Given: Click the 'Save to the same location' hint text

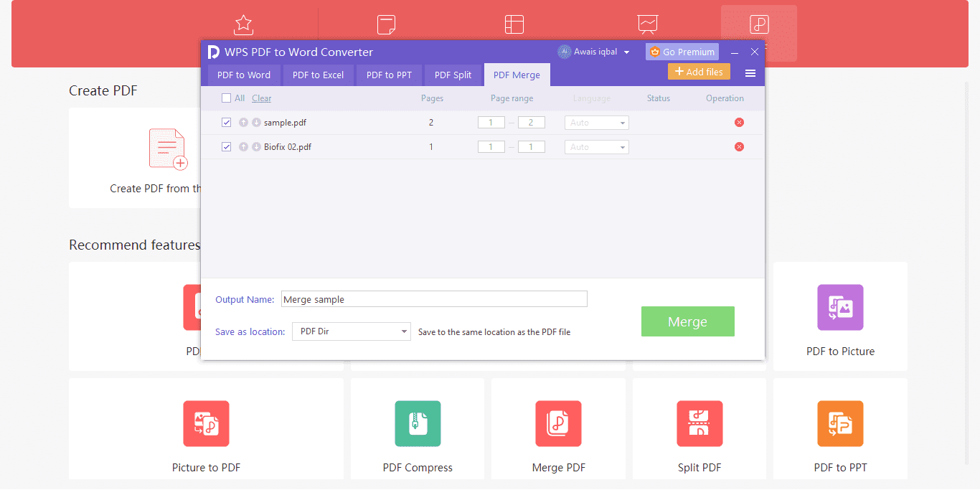Looking at the screenshot, I should tap(494, 332).
